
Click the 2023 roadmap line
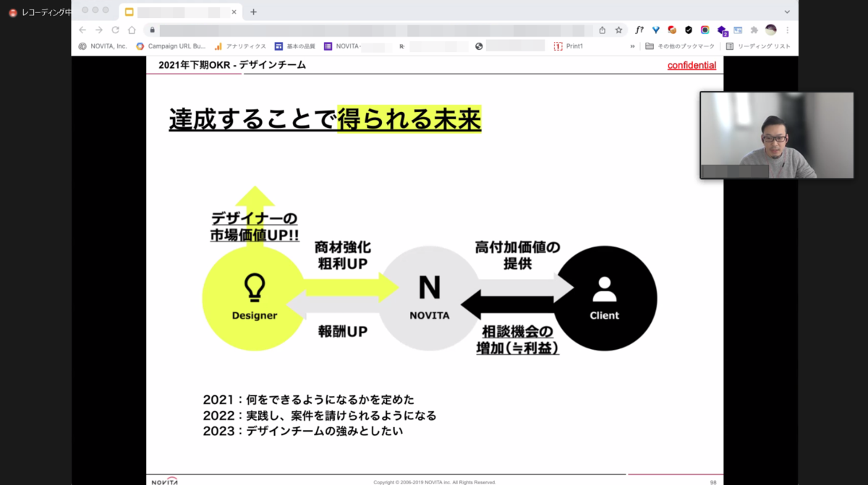pyautogui.click(x=302, y=432)
